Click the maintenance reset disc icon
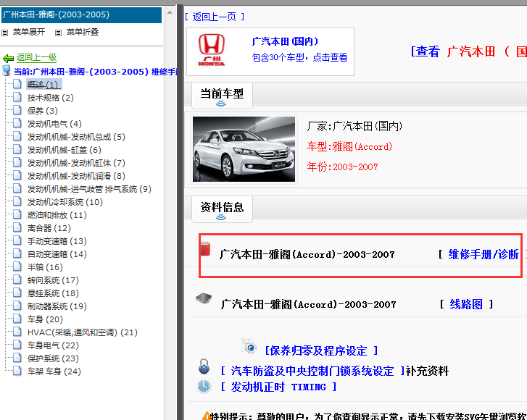527x420 pixels. [x=249, y=347]
